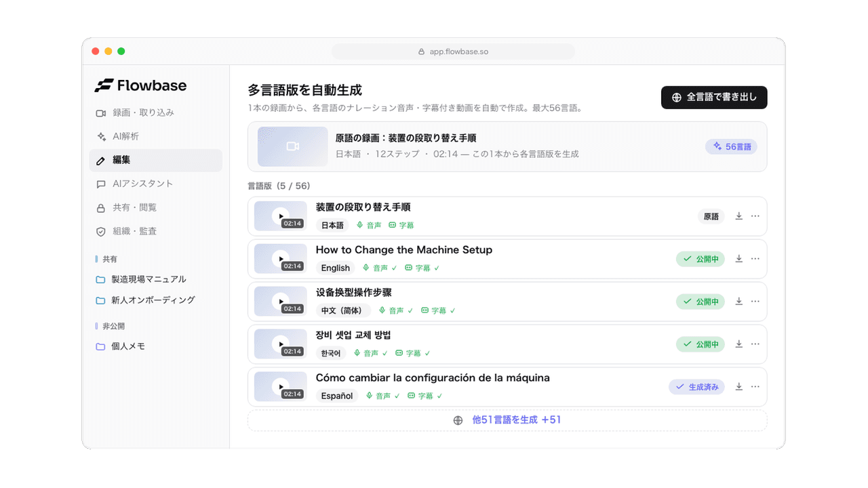The width and height of the screenshot is (868, 488).
Task: Open AIアシスタント sidebar item
Action: 155,184
